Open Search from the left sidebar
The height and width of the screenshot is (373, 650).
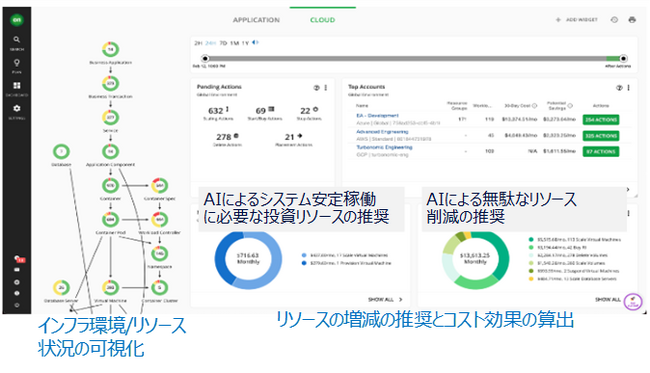(17, 43)
